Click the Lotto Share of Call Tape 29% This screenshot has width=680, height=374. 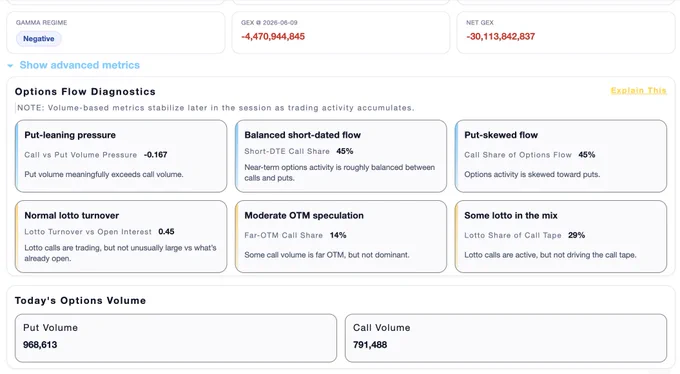coord(576,235)
